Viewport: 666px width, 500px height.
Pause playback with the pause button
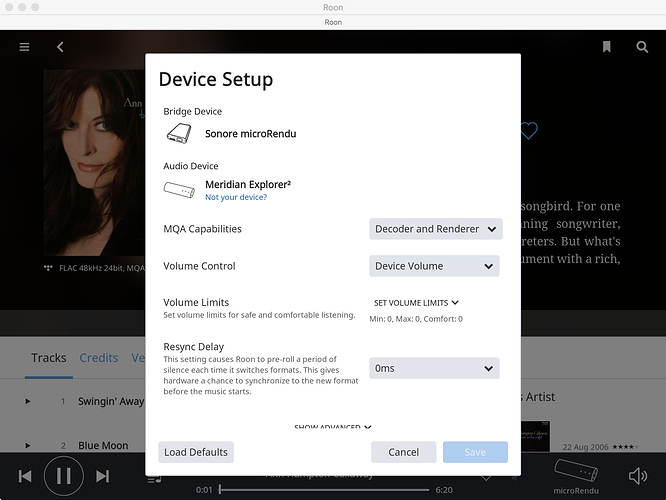(x=64, y=476)
